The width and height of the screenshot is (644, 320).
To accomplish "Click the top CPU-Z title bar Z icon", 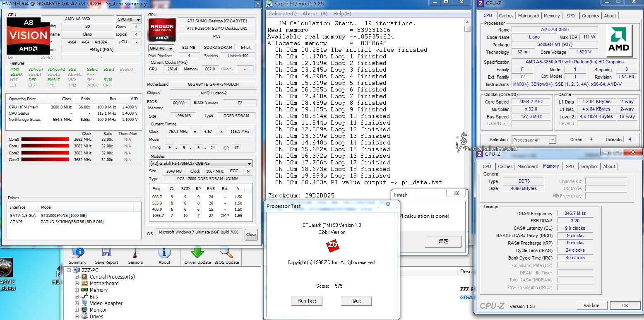I will [480, 3].
